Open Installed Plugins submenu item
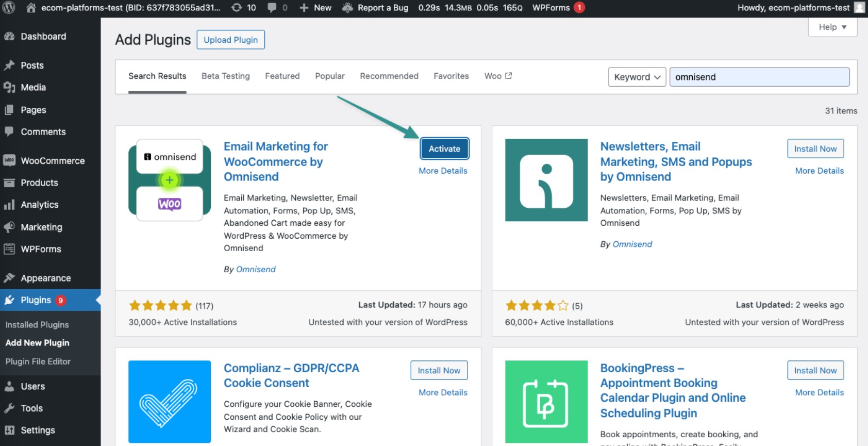This screenshot has width=868, height=446. [x=37, y=325]
